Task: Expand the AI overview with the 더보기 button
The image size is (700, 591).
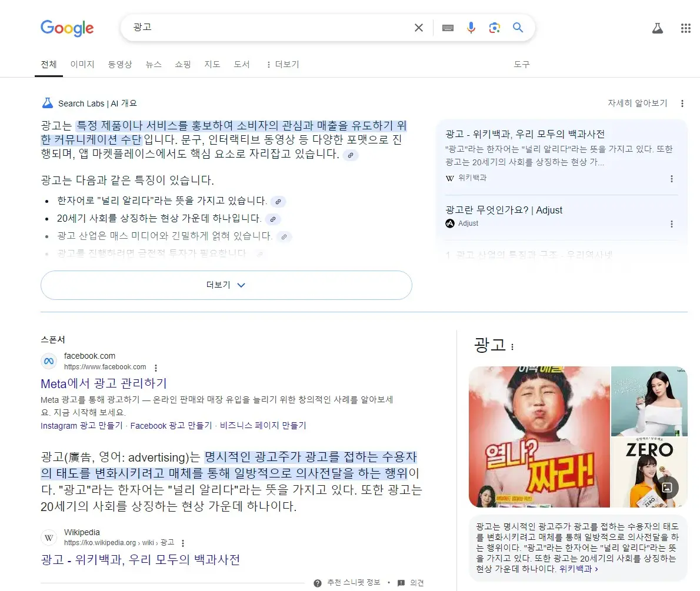Action: coord(226,285)
